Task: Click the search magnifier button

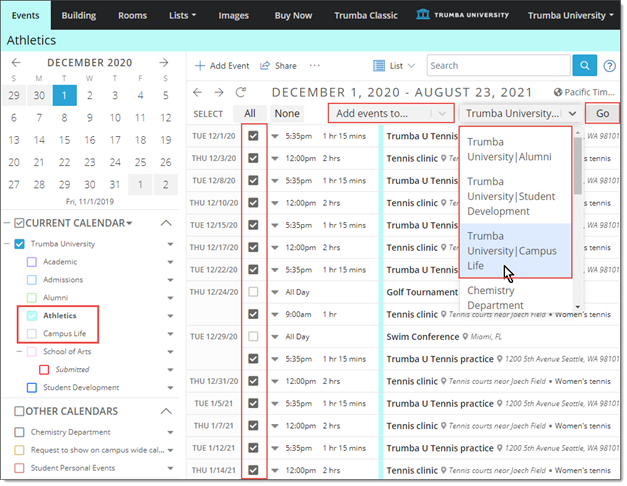Action: 585,66
